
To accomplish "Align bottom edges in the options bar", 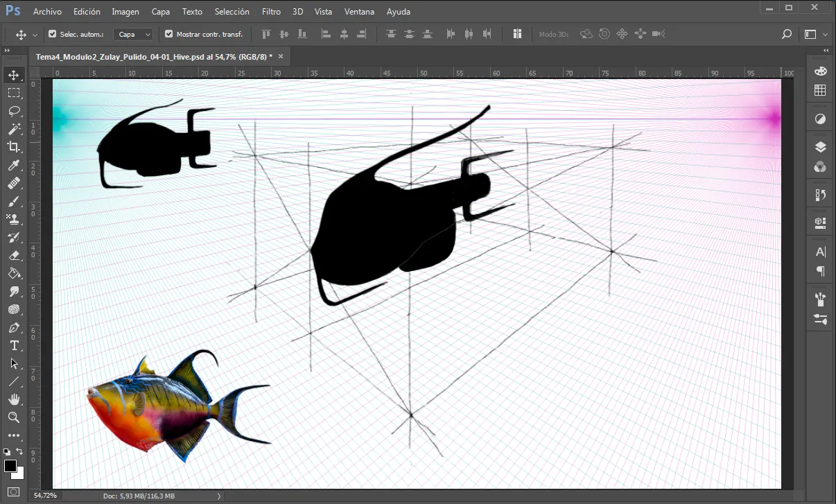I will click(x=302, y=34).
